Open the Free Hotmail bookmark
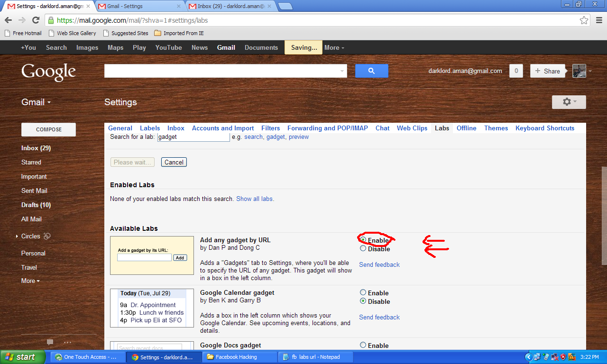The image size is (607, 364). point(23,33)
